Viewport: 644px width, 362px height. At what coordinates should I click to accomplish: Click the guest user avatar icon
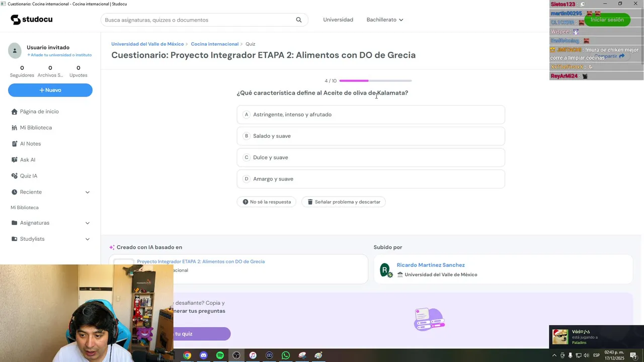pyautogui.click(x=15, y=50)
